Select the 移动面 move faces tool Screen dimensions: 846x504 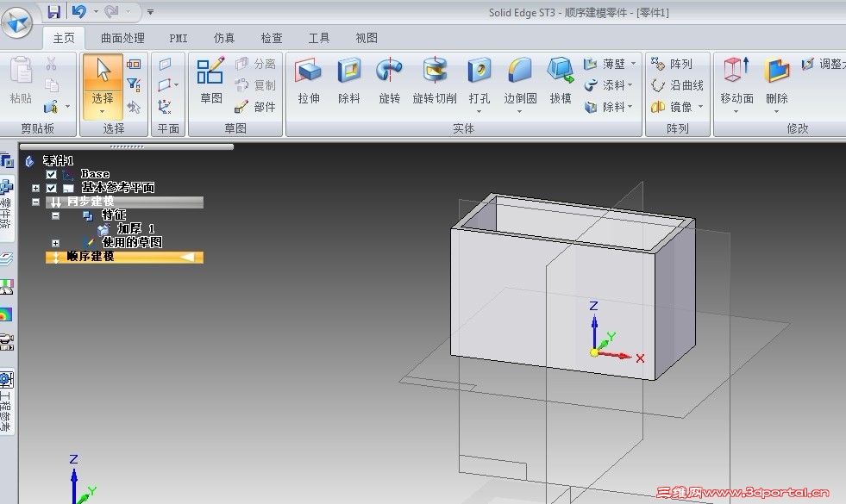(736, 80)
